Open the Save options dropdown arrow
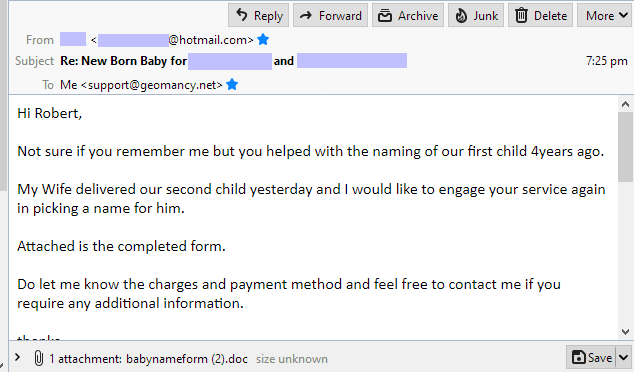The height and width of the screenshot is (372, 634). [x=623, y=357]
